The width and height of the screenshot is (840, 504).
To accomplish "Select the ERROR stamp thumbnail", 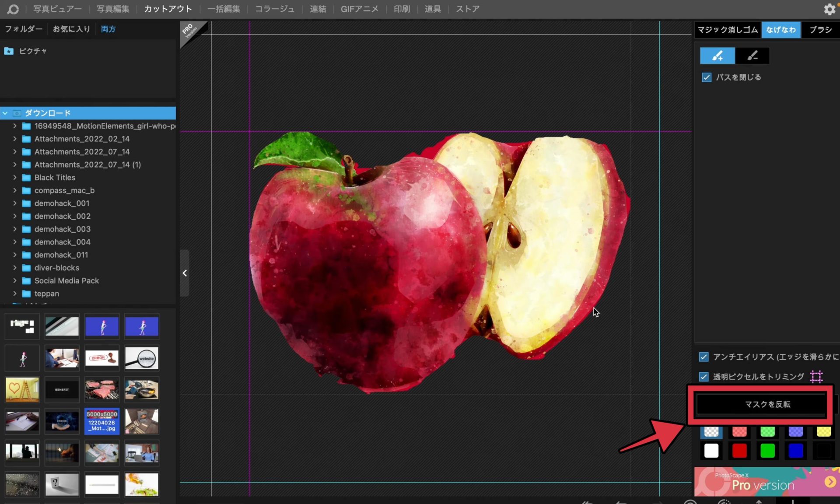I will [x=101, y=358].
